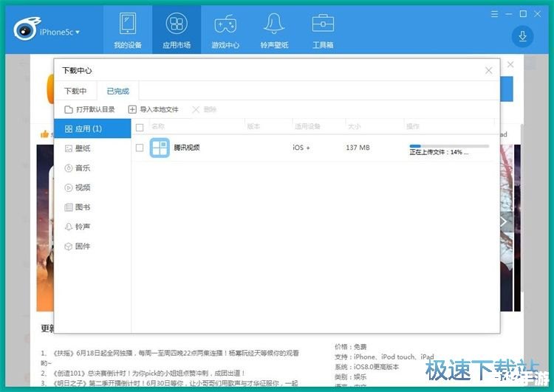
Task: Click the 腾讯视频 app name
Action: pyautogui.click(x=187, y=148)
